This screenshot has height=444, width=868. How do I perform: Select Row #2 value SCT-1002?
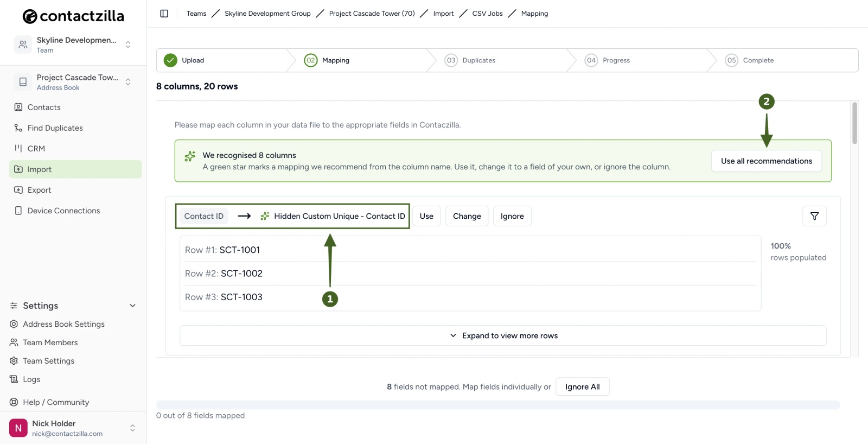(241, 274)
